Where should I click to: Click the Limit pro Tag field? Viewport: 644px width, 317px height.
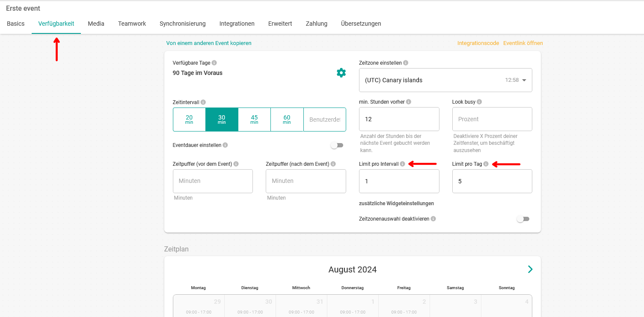point(492,181)
